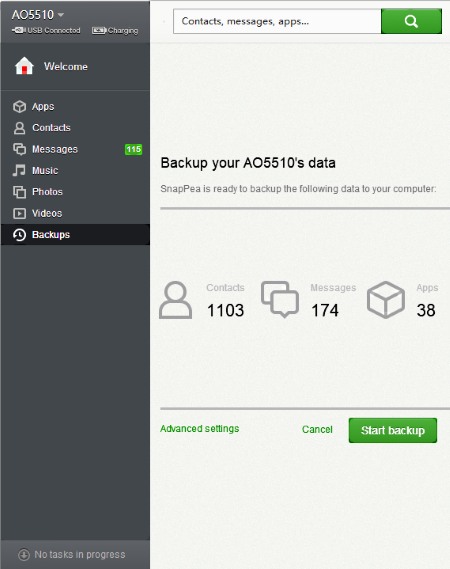Click the tasks download icon at bottom

pos(24,554)
